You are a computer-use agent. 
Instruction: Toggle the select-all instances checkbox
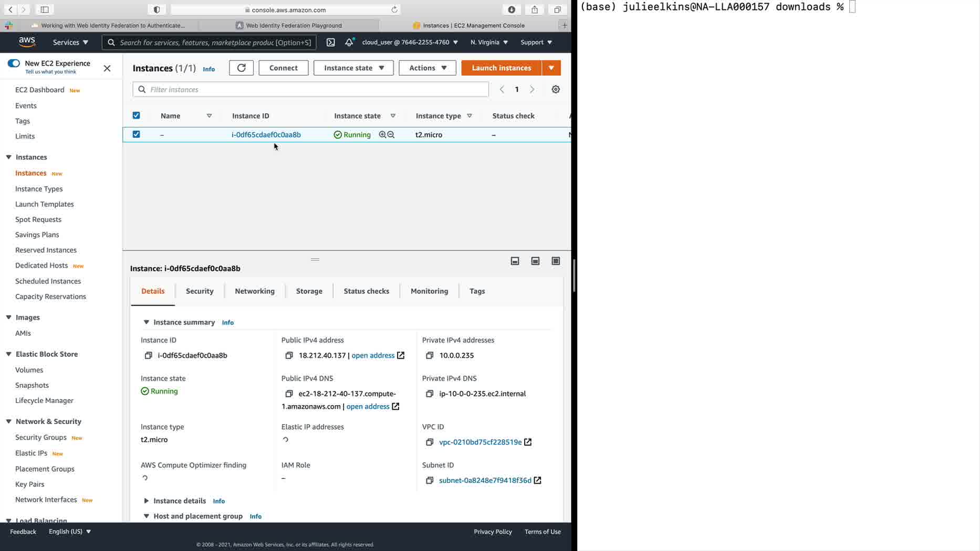click(137, 115)
